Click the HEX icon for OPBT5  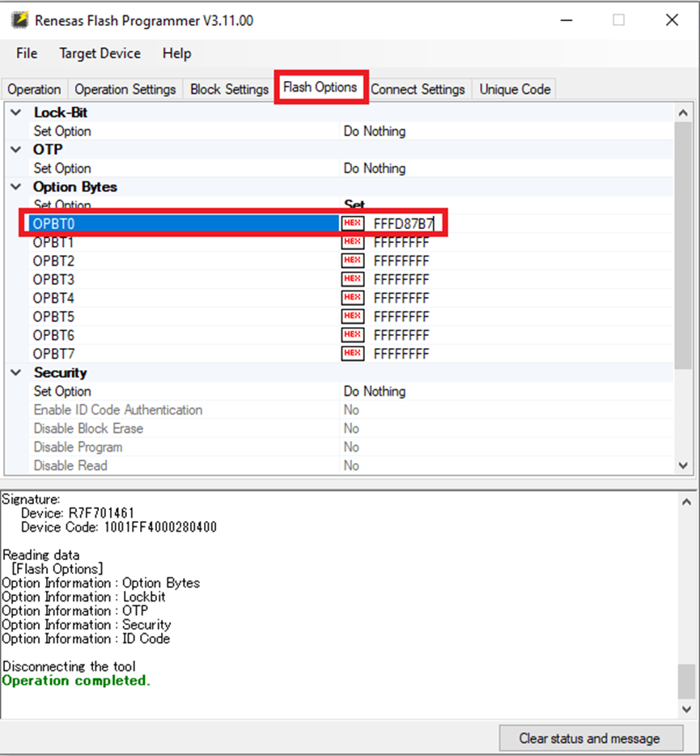coord(352,316)
